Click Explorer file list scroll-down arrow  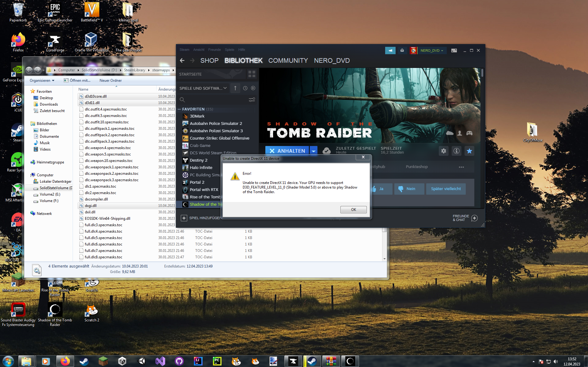pyautogui.click(x=385, y=259)
